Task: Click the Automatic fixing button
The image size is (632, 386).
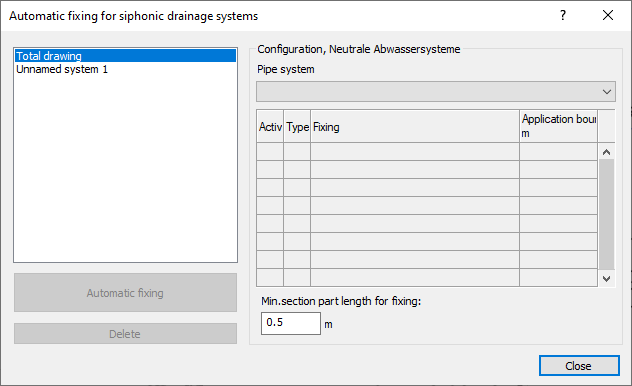Action: pyautogui.click(x=125, y=293)
